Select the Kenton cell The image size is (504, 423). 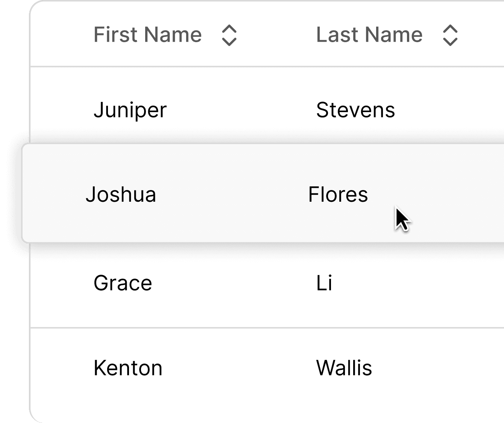coord(128,368)
